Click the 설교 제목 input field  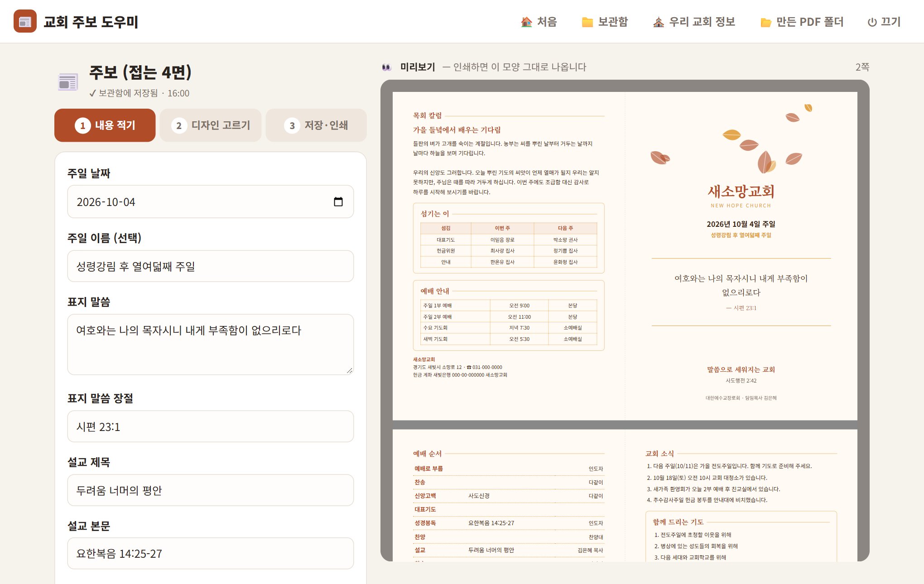(211, 490)
